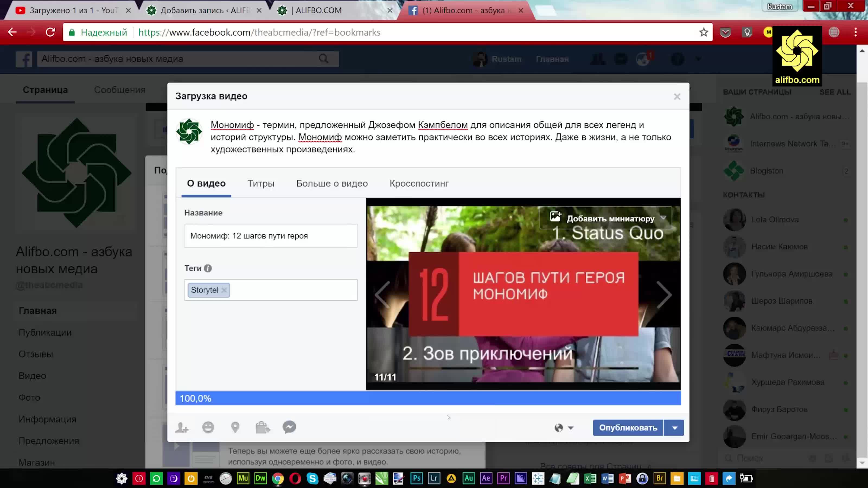Open Фото in the page sidebar
Viewport: 868px width, 488px height.
(29, 398)
